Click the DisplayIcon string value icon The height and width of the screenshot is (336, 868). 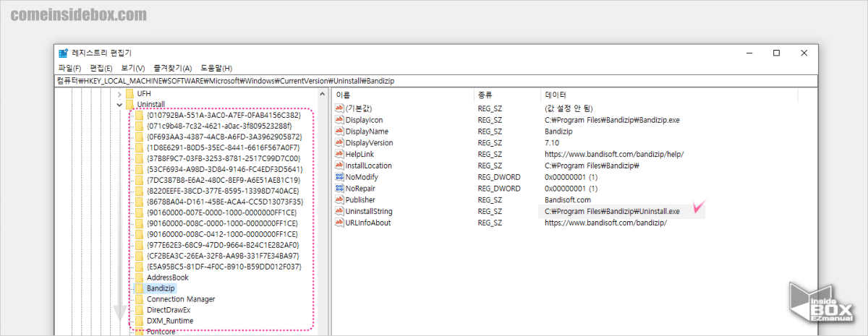tap(339, 120)
